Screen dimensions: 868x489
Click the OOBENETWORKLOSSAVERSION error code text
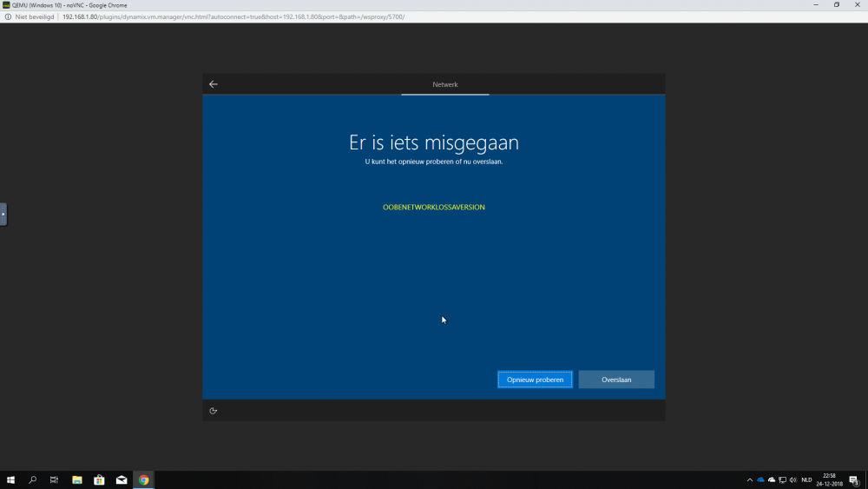(x=434, y=207)
